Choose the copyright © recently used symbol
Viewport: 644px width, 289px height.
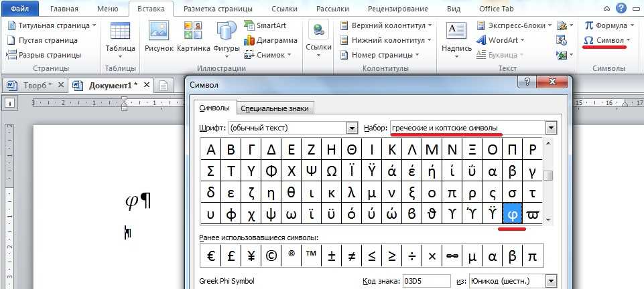pyautogui.click(x=271, y=256)
